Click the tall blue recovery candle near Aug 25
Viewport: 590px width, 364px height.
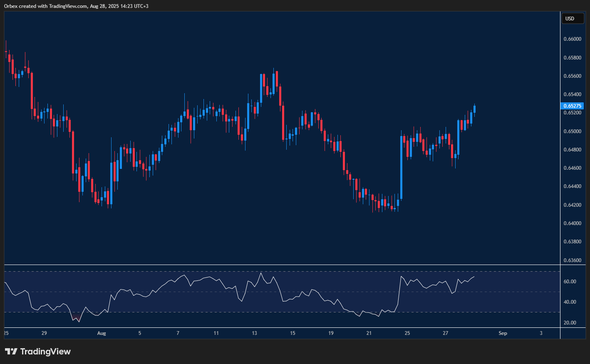(x=401, y=166)
